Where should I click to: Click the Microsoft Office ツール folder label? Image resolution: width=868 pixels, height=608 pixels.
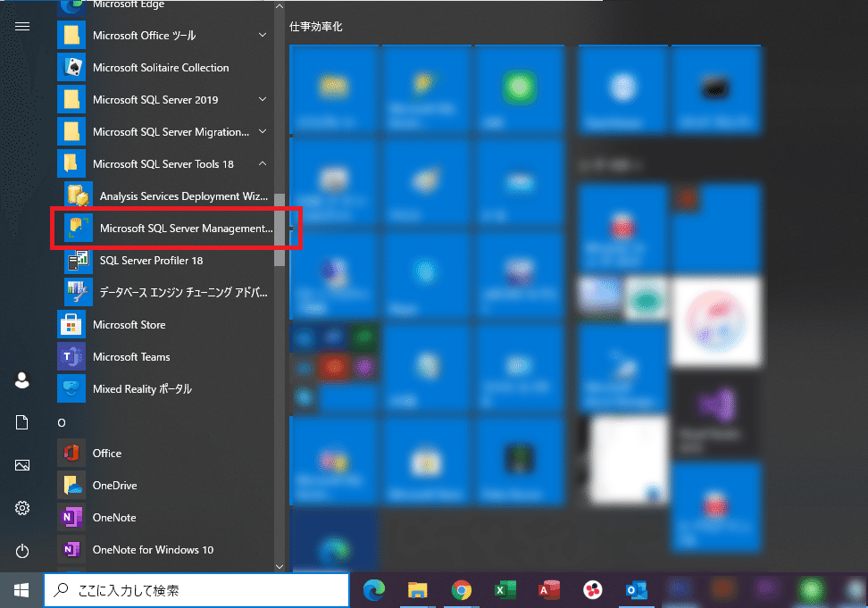[145, 36]
